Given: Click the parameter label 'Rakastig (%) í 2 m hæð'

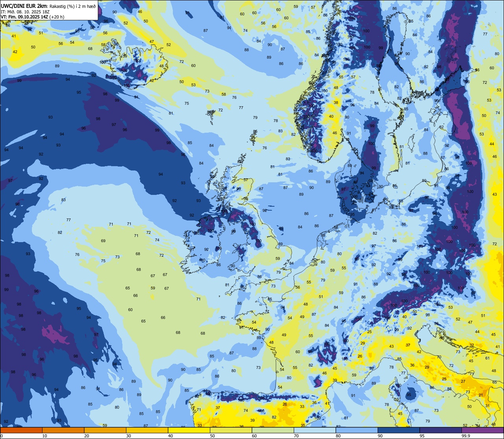Looking at the screenshot, I should 73,6.
